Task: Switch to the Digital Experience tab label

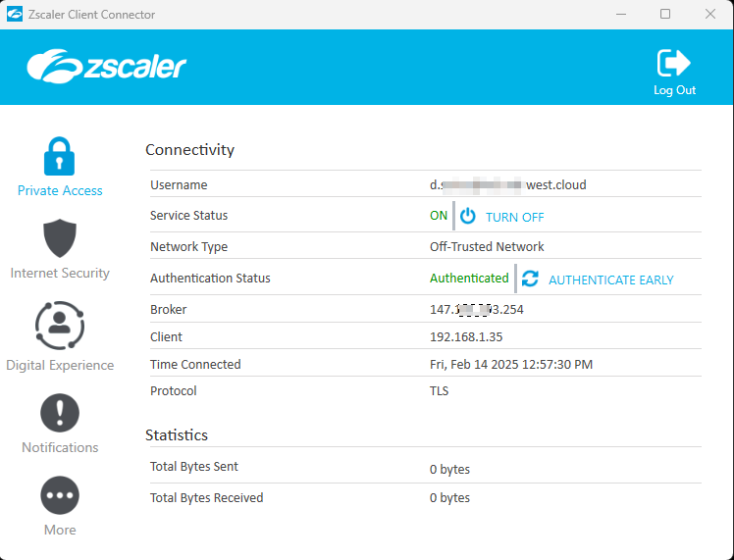Action: (x=60, y=366)
